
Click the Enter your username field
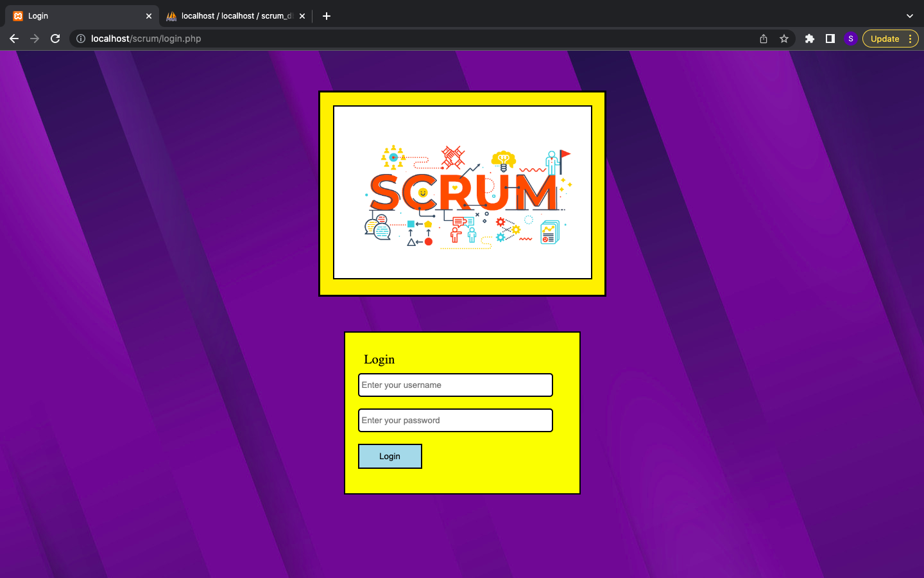(455, 385)
